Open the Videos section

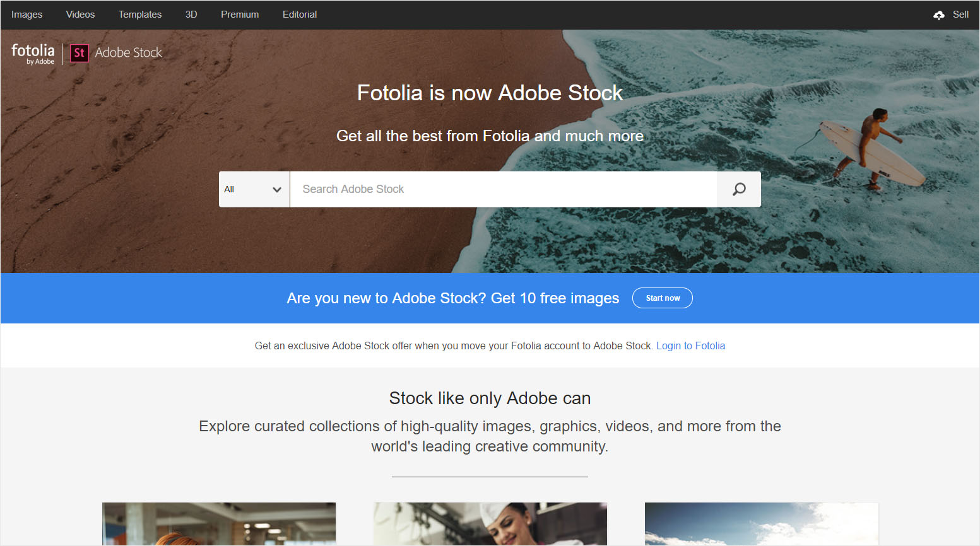(80, 14)
